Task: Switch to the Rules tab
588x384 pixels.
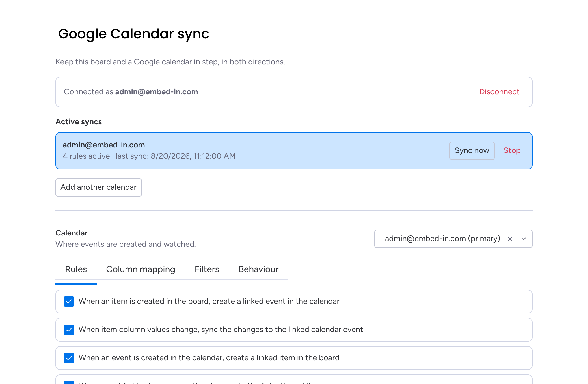Action: pyautogui.click(x=76, y=269)
